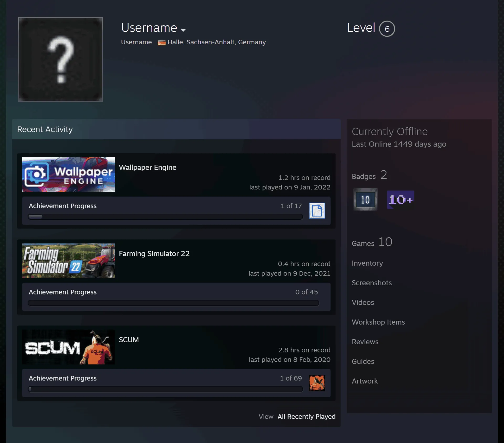Open the Videos page
Screen dimensions: 504x443
pos(363,302)
